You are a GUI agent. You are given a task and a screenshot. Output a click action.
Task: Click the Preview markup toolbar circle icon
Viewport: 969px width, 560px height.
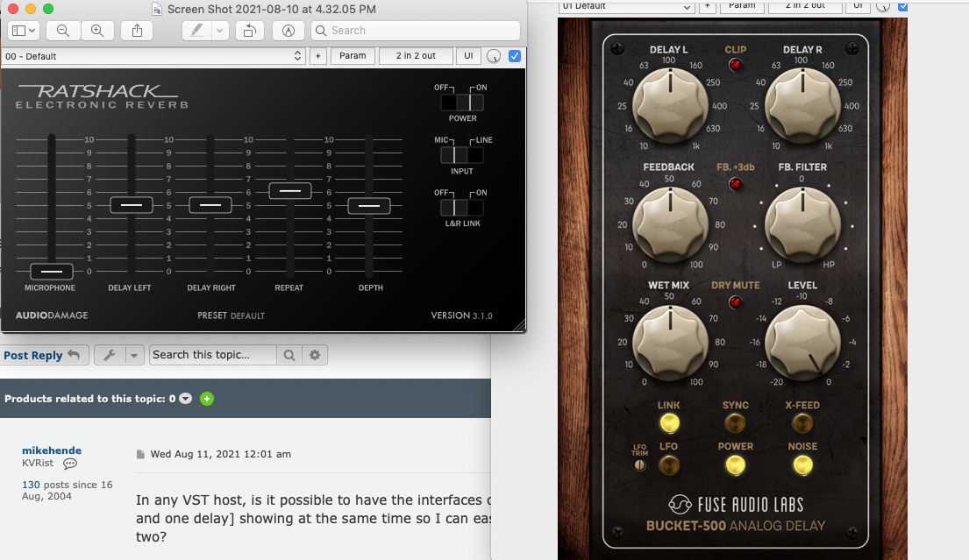(288, 31)
